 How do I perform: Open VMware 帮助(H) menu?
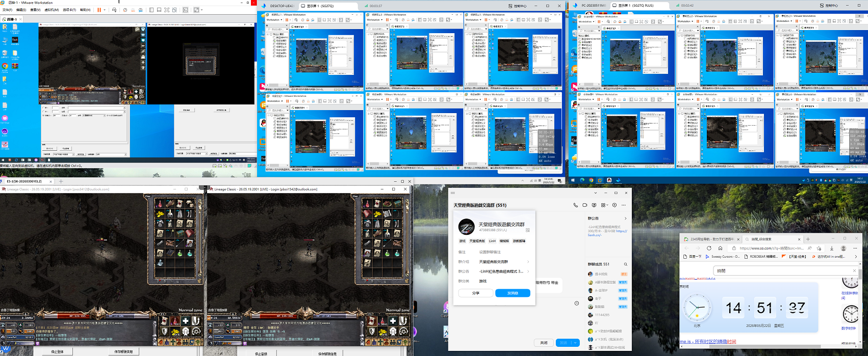coord(85,10)
